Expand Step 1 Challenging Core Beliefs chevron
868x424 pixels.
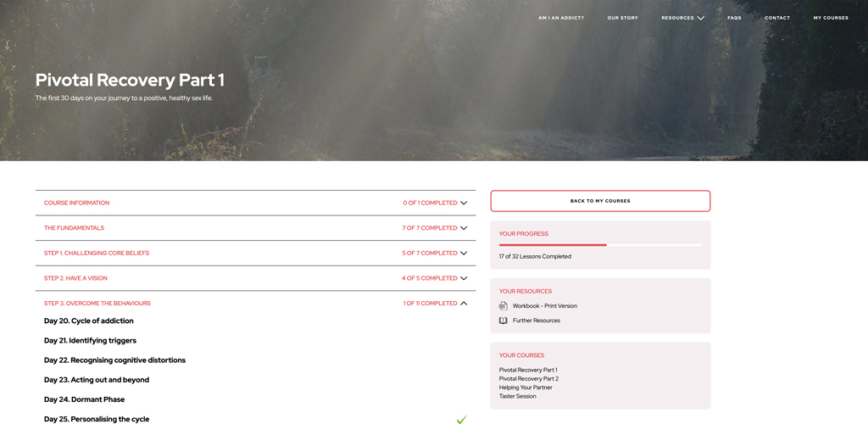464,254
